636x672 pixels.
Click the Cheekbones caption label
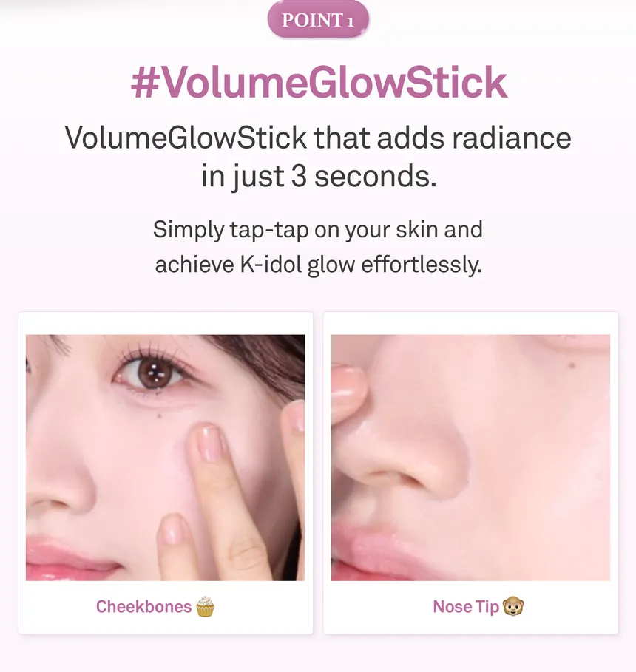tap(143, 606)
